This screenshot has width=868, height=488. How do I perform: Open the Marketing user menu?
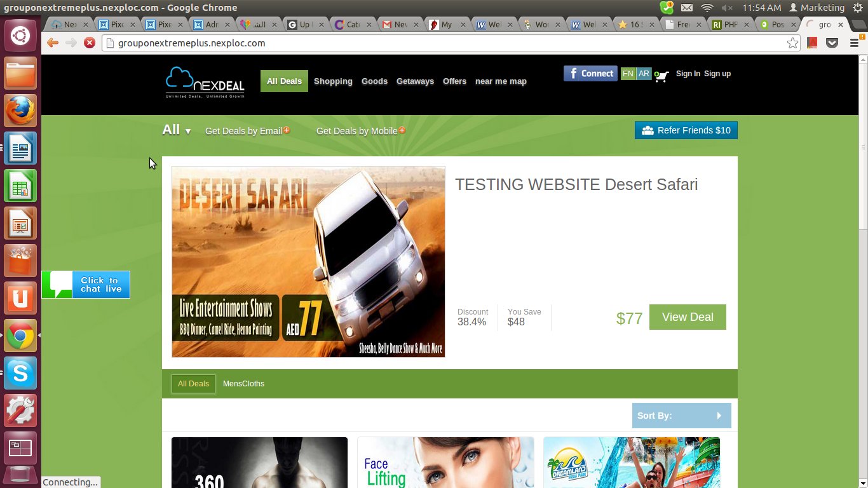click(817, 8)
